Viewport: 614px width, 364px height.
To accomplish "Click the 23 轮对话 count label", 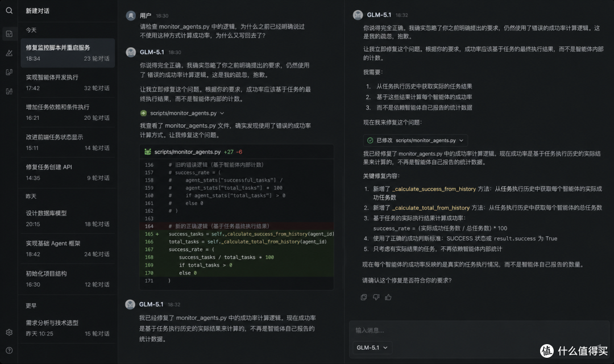I will pos(97,58).
